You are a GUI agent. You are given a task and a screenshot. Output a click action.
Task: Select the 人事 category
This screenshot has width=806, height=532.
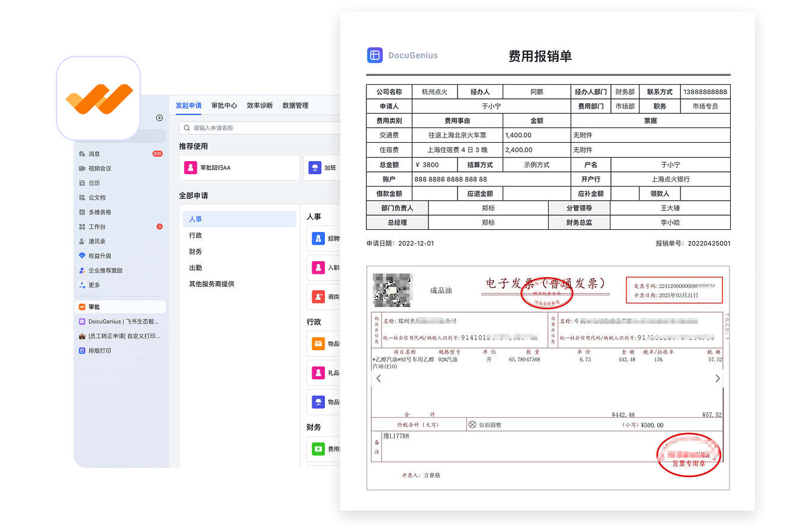coord(239,219)
